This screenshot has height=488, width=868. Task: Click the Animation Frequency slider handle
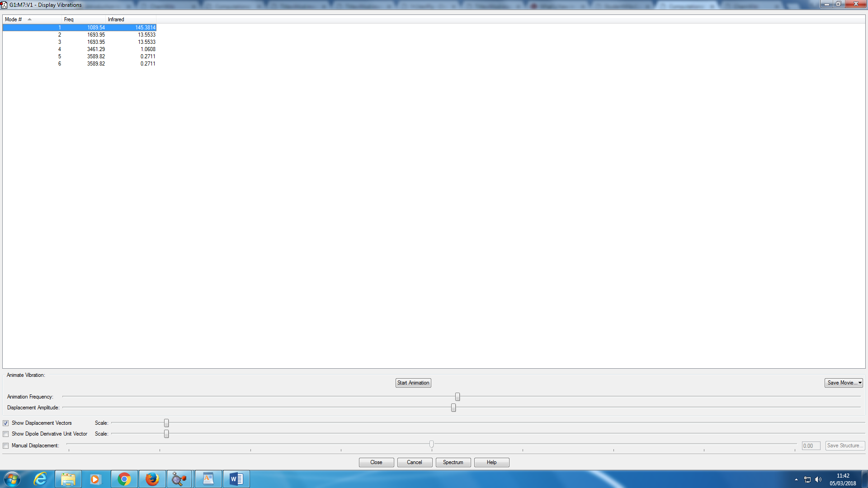(x=458, y=397)
